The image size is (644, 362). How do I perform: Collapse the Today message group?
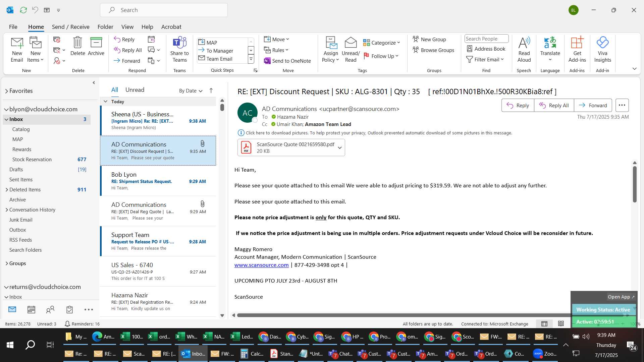click(x=105, y=102)
